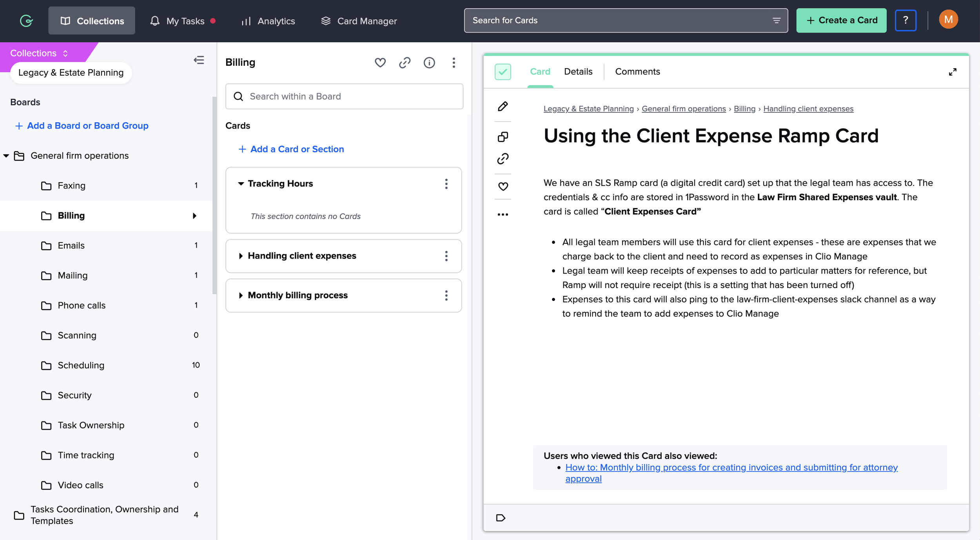Favorite the card with the heart icon
Viewport: 980px width, 540px height.
[x=503, y=187]
